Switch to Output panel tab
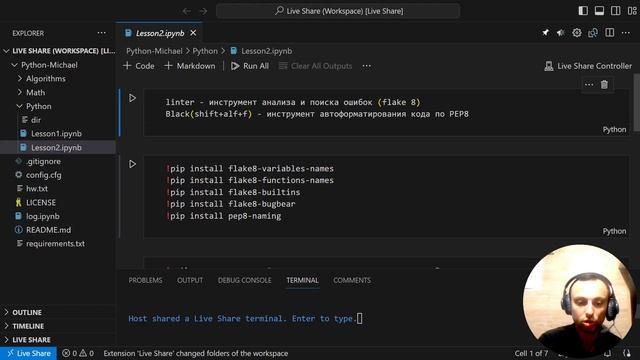This screenshot has width=640, height=360. coord(190,280)
